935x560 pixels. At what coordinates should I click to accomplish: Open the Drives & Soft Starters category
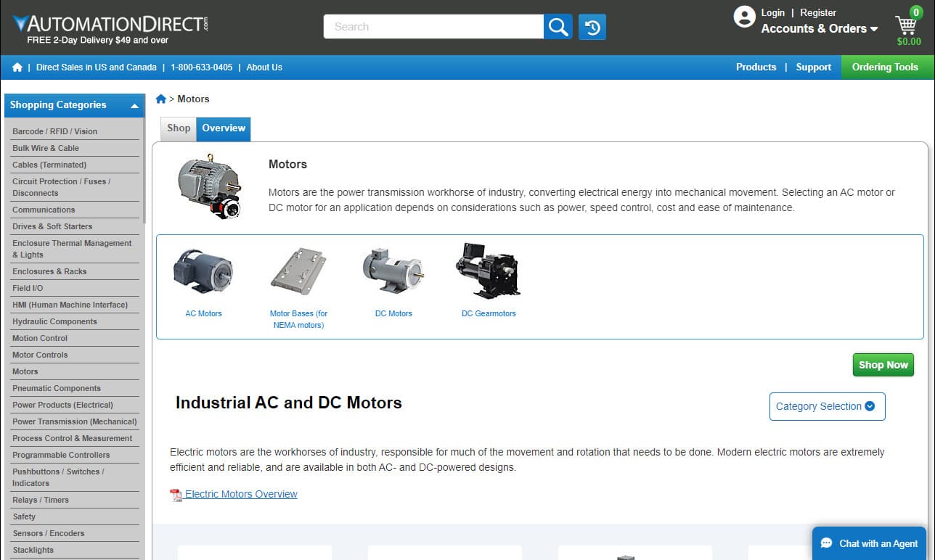click(x=52, y=226)
